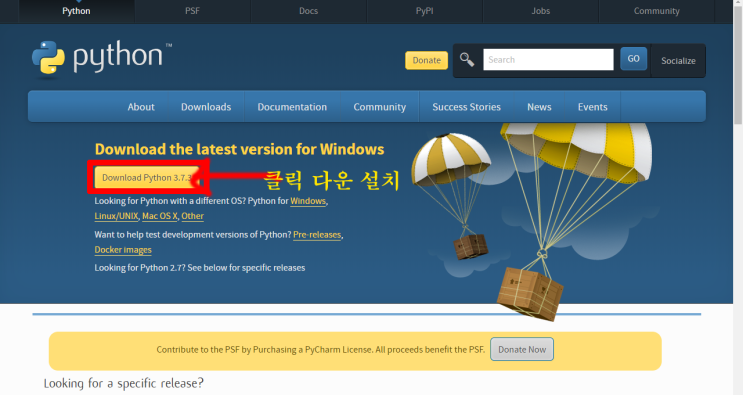The width and height of the screenshot is (743, 395).
Task: Focus the Search input field
Action: [x=548, y=60]
